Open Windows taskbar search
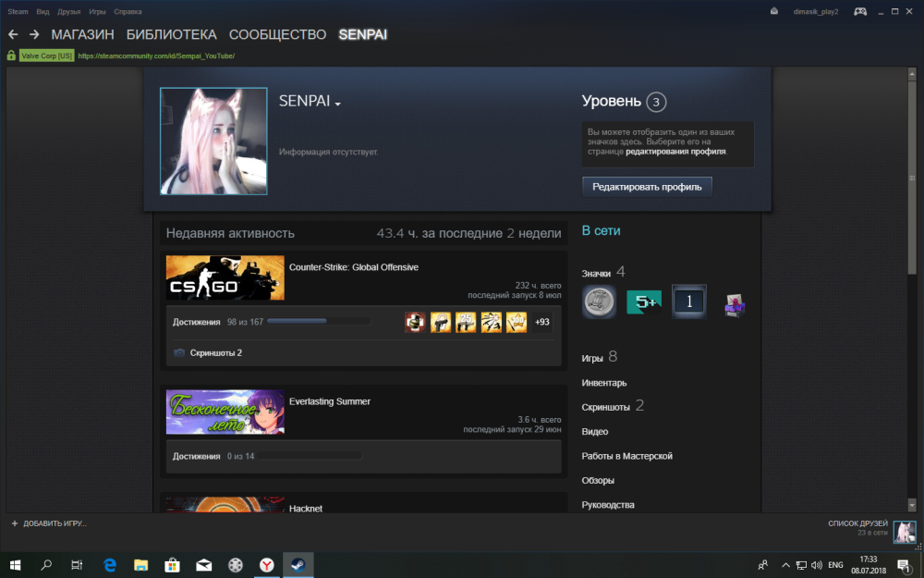Image resolution: width=924 pixels, height=578 pixels. [x=46, y=565]
